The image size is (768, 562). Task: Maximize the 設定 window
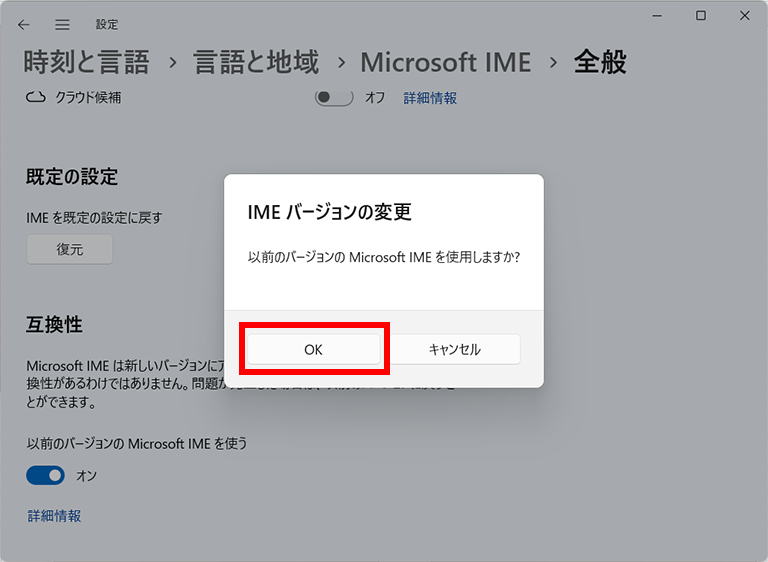[701, 16]
